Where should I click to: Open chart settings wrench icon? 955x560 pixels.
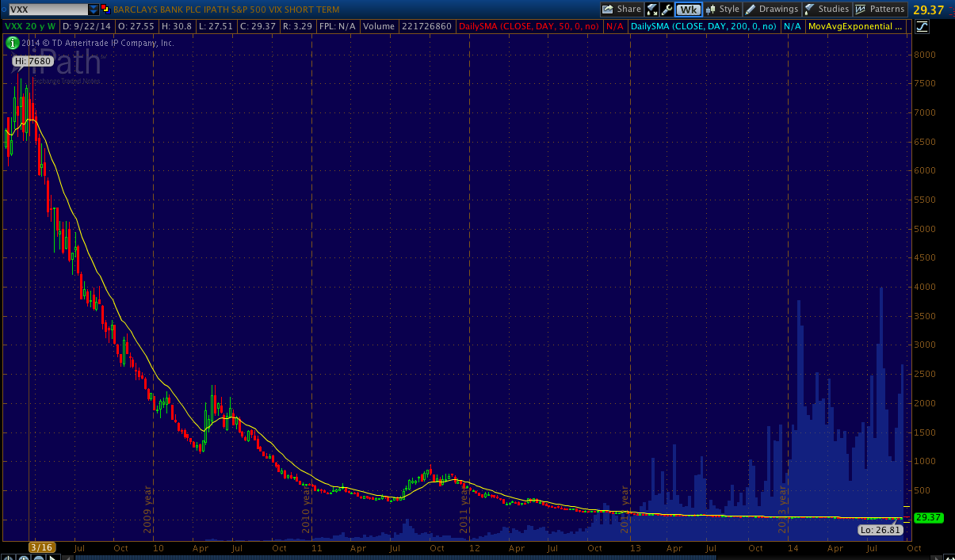tap(667, 10)
